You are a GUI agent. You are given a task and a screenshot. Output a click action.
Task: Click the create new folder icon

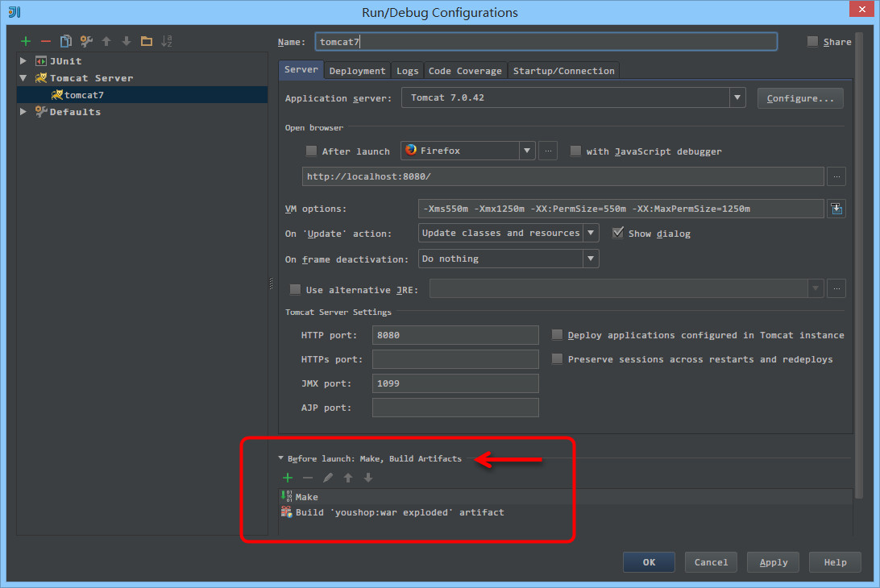coord(146,41)
